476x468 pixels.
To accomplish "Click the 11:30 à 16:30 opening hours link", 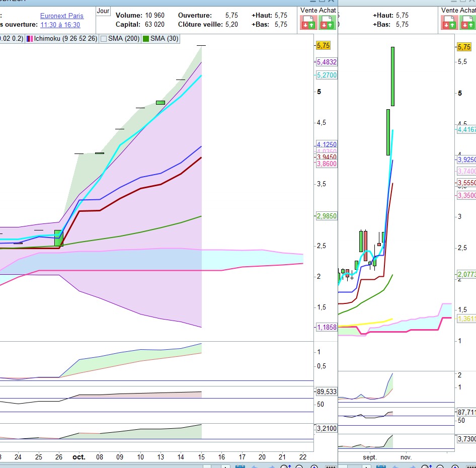I will pyautogui.click(x=60, y=25).
